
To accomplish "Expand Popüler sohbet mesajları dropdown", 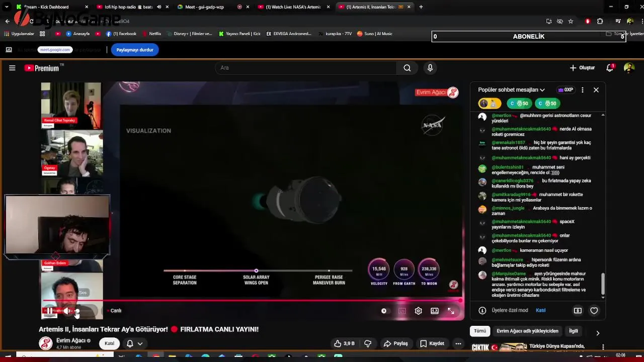I will tap(511, 89).
